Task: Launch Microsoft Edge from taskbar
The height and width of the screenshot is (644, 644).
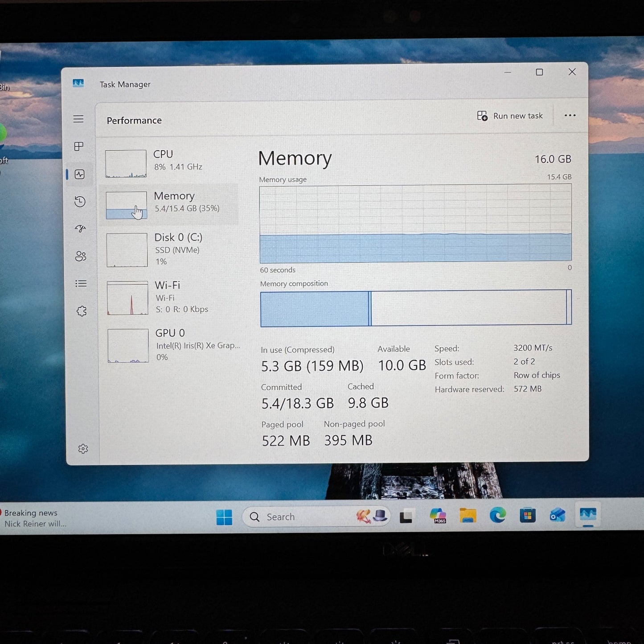Action: [x=498, y=516]
